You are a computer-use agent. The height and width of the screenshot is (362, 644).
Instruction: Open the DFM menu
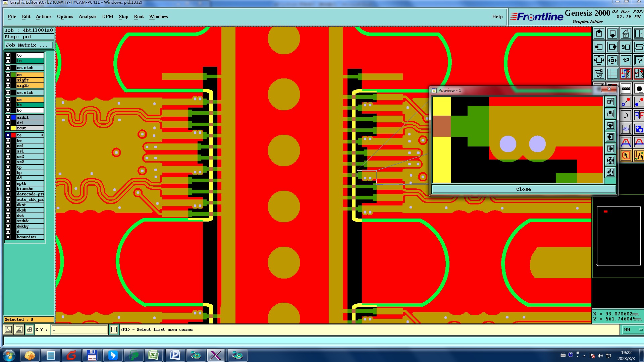click(107, 16)
